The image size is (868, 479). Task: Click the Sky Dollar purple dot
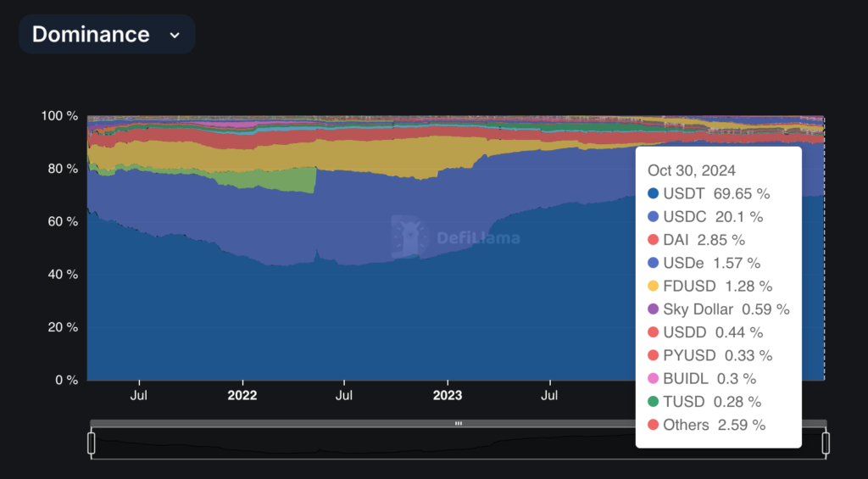[x=653, y=309]
